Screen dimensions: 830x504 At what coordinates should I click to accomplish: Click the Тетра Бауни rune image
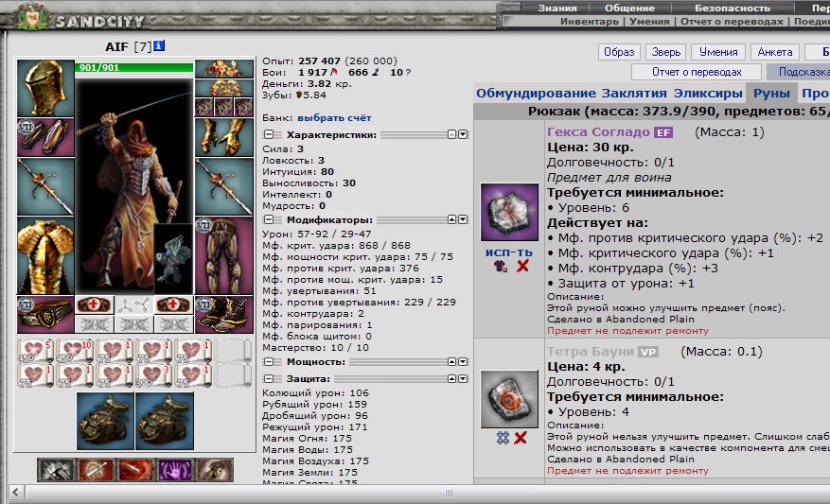tap(509, 399)
